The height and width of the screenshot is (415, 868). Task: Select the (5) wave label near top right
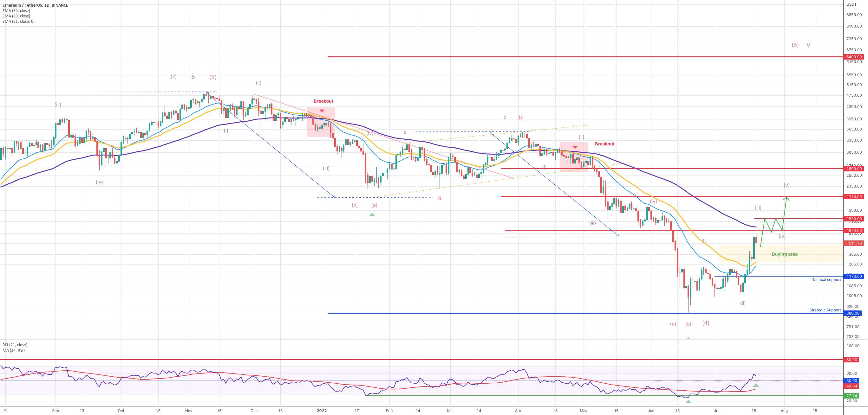pos(795,45)
